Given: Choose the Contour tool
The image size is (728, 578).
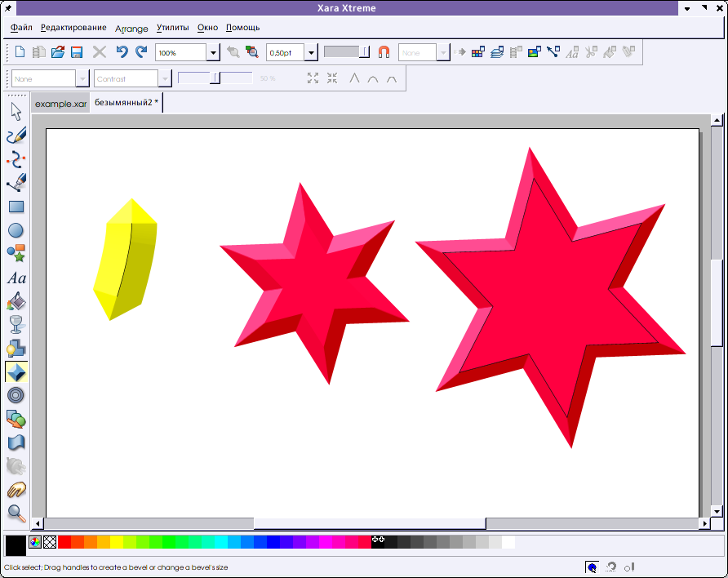Looking at the screenshot, I should (x=16, y=396).
